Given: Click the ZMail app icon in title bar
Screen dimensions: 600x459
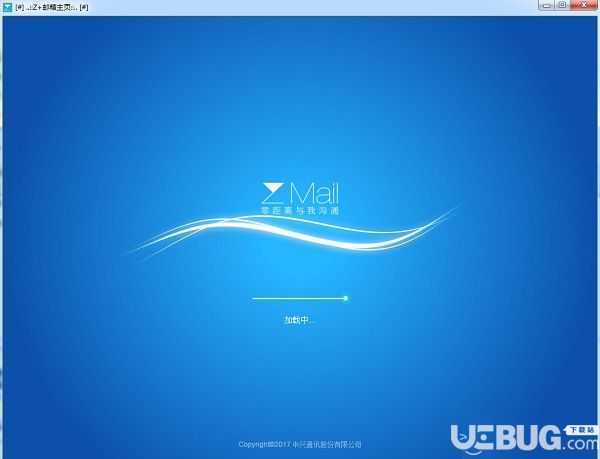Looking at the screenshot, I should coord(7,7).
